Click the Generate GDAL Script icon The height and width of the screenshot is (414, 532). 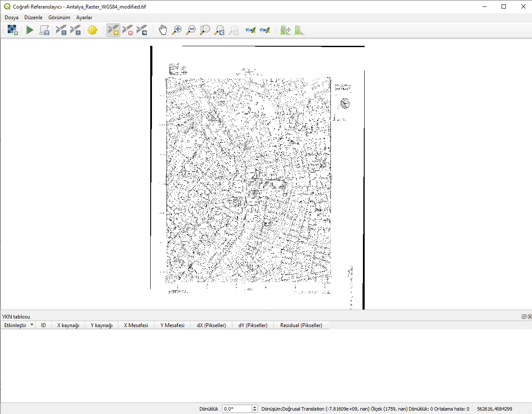[44, 30]
